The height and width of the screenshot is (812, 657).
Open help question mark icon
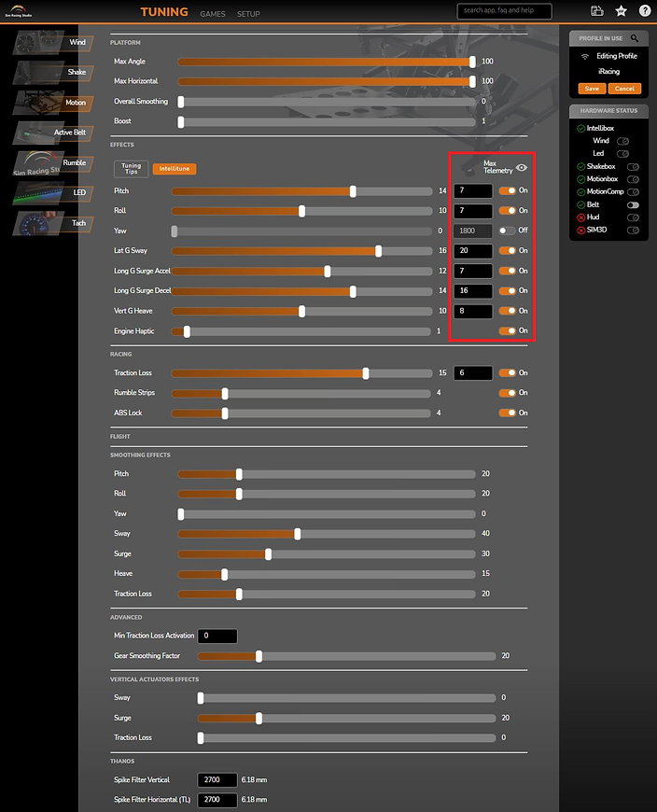pos(645,11)
